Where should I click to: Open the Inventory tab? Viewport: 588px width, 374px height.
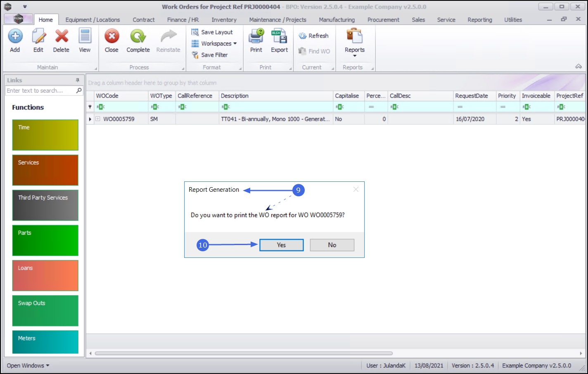coord(224,20)
